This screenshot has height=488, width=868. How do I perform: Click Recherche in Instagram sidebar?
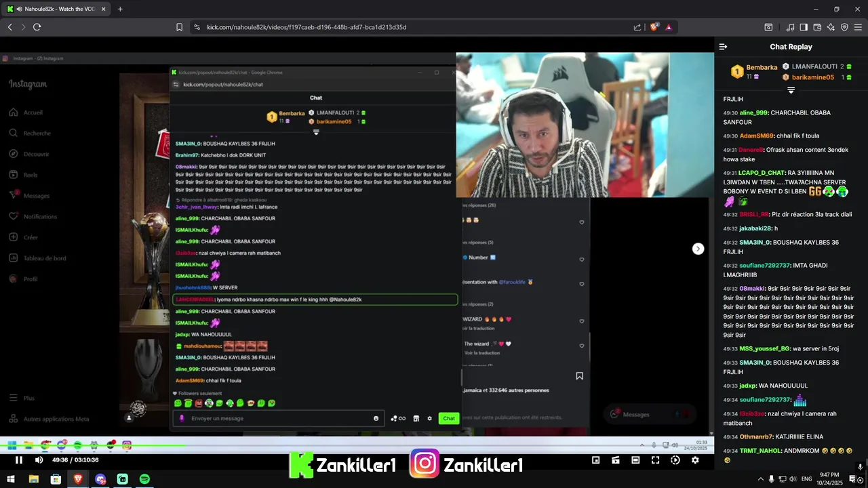[x=37, y=134]
